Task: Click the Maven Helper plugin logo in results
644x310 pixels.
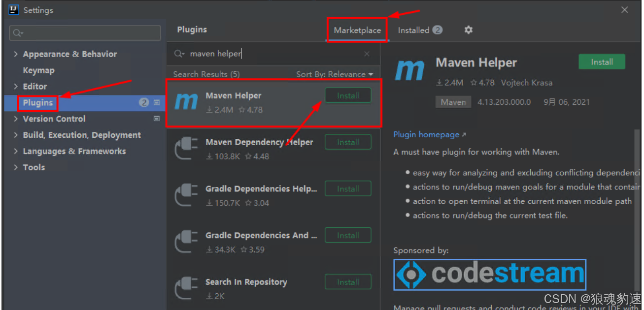Action: 186,101
